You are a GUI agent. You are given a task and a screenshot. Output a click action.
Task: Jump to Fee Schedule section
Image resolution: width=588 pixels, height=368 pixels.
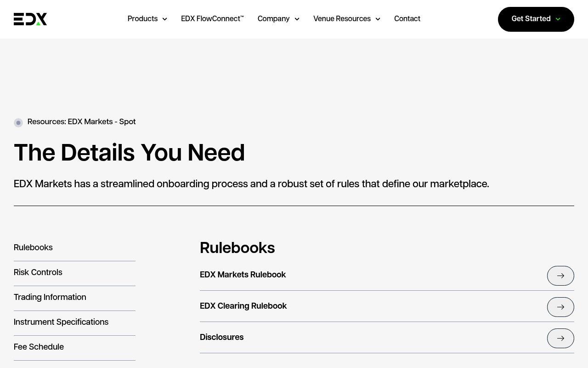(x=39, y=347)
